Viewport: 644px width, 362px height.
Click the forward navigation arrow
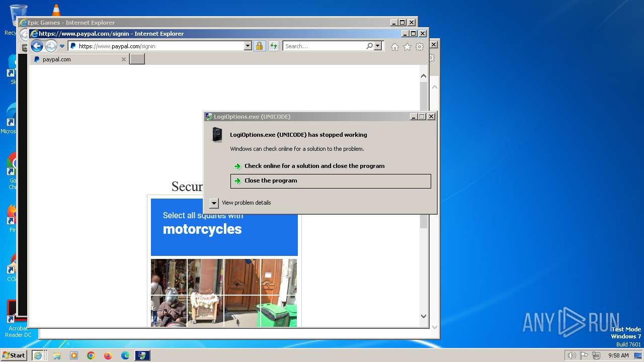pos(51,46)
